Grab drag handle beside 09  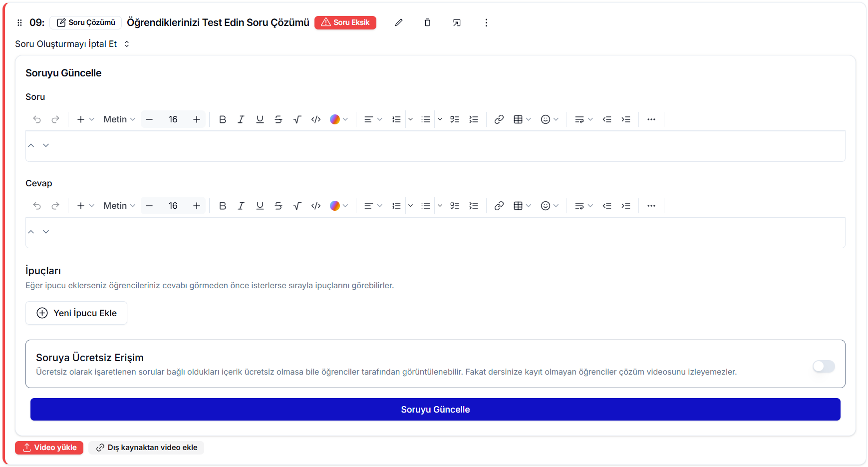click(x=19, y=22)
